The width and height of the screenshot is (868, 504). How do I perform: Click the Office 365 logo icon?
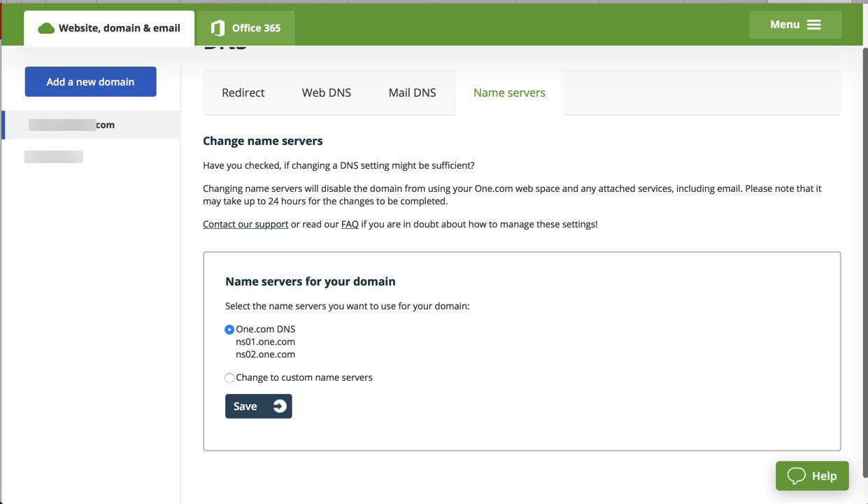pos(218,28)
